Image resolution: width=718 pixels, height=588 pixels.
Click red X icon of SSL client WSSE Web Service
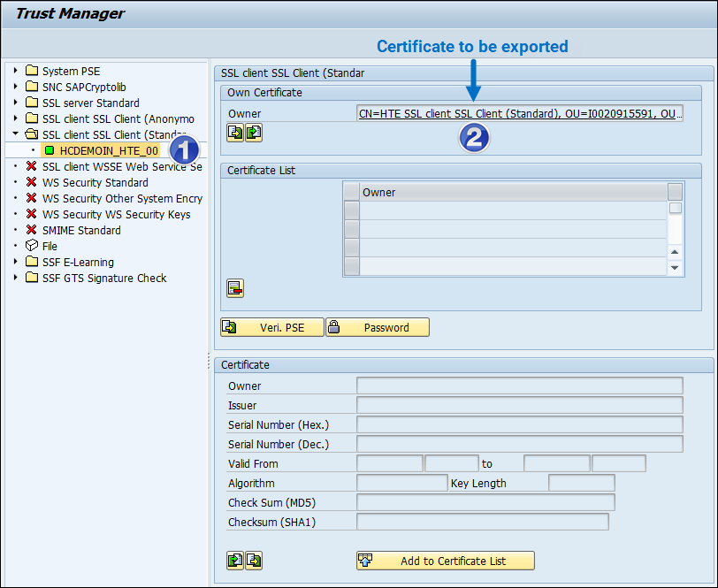[x=31, y=166]
